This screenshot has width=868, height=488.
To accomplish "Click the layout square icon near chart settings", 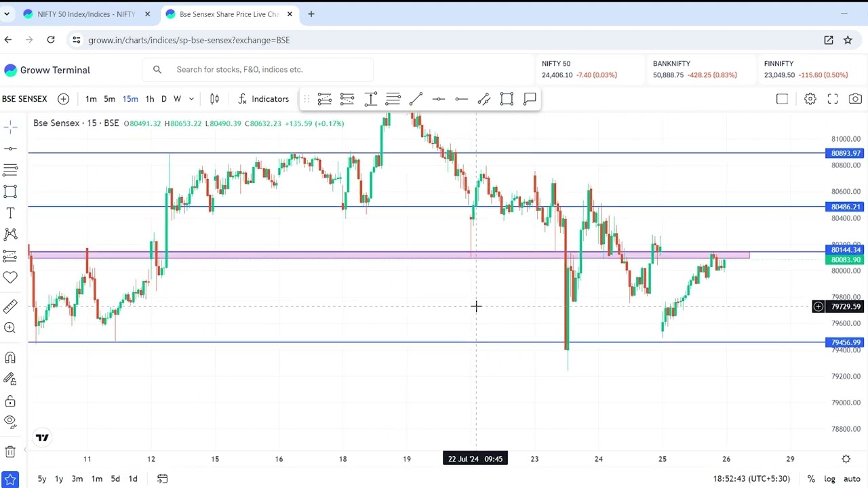I will 782,99.
